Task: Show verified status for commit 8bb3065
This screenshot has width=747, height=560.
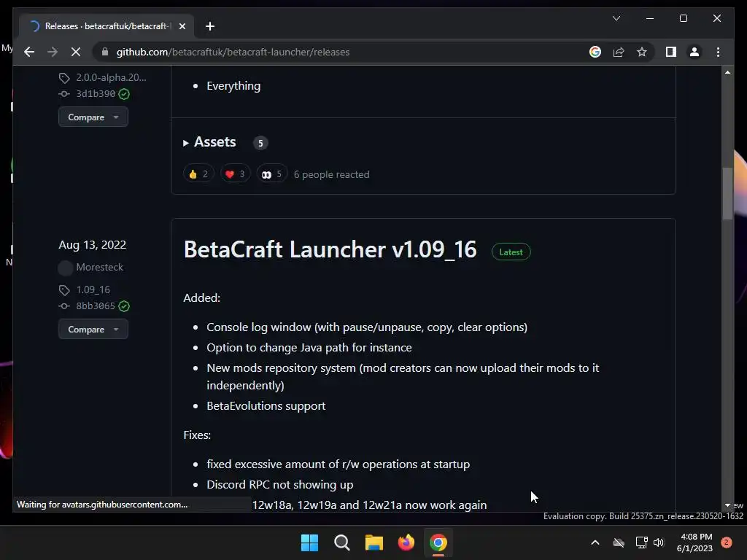Action: pyautogui.click(x=124, y=306)
